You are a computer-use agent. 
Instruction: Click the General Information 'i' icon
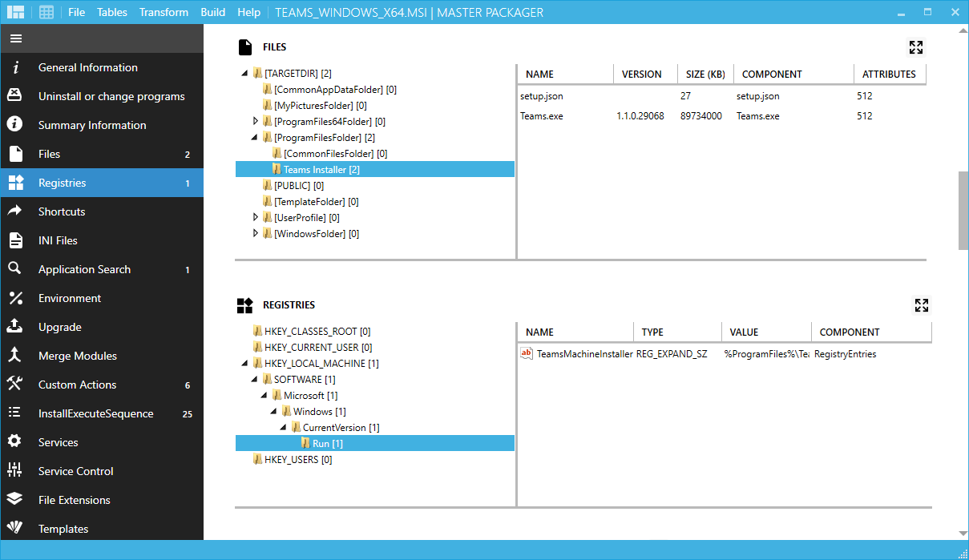(15, 67)
